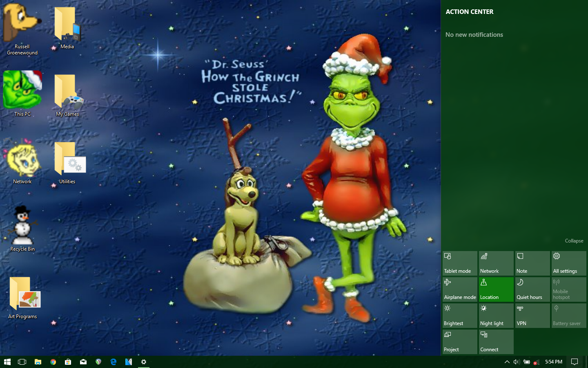Select the Art Programs folder
The width and height of the screenshot is (588, 368).
tap(22, 298)
